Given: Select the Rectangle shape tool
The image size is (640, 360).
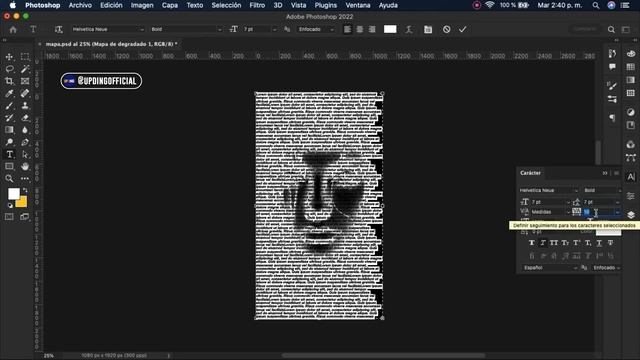Looking at the screenshot, I should (9, 167).
